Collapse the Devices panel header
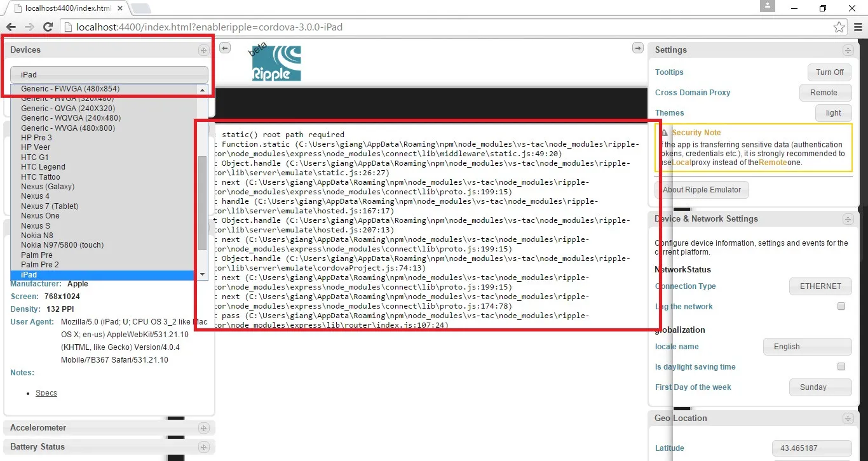Screen dimensions: 868x461 point(109,50)
